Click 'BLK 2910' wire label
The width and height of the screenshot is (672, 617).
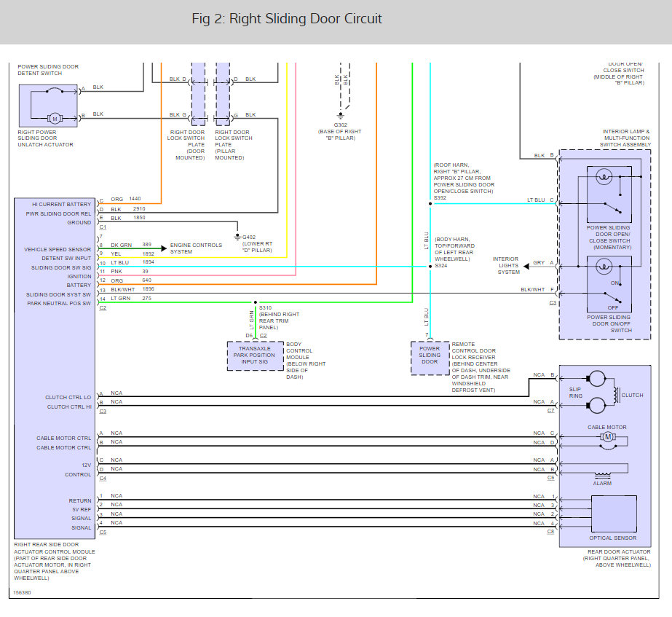click(x=128, y=209)
